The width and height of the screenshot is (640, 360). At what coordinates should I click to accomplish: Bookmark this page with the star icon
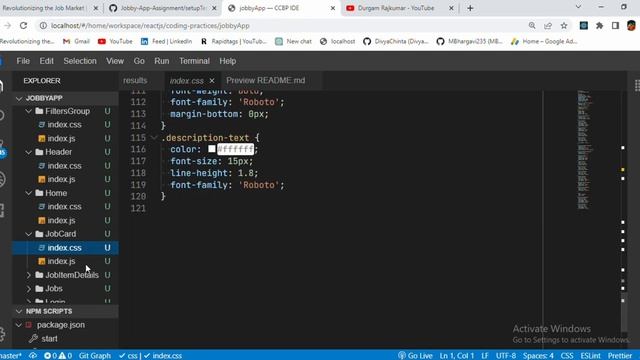pyautogui.click(x=564, y=25)
